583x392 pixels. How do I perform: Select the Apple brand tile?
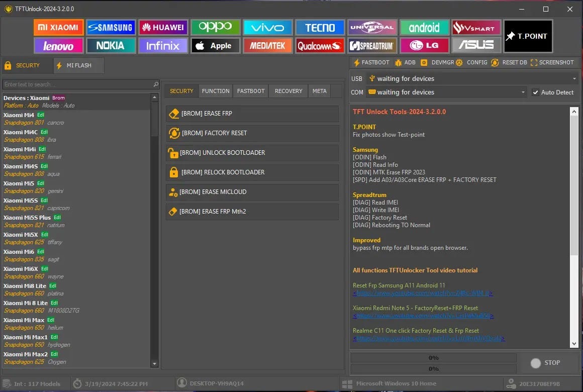(x=215, y=46)
